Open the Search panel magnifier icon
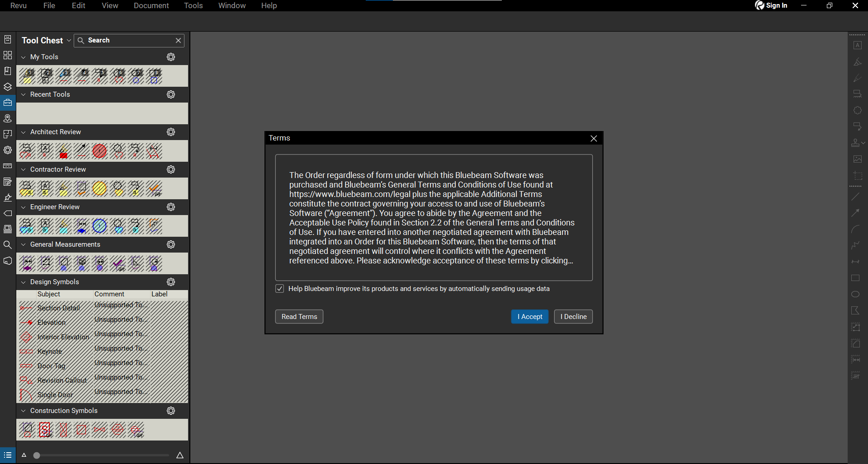 coord(8,245)
